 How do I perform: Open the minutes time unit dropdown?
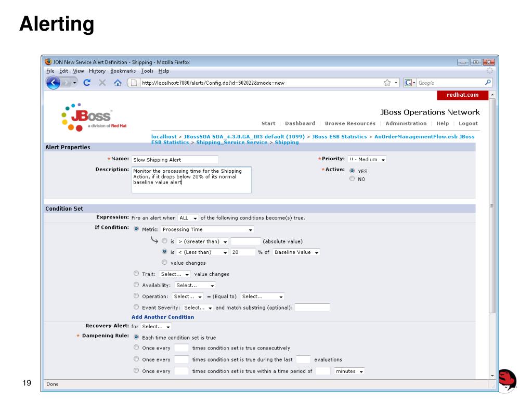pos(349,371)
